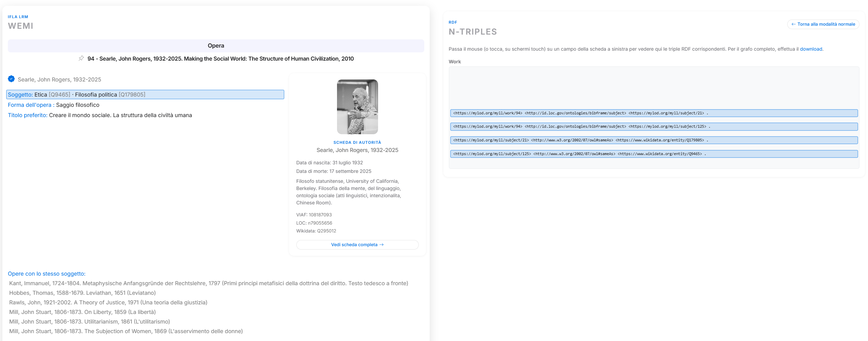Click the 'Wikidata: Q295012' identifier

[x=316, y=231]
